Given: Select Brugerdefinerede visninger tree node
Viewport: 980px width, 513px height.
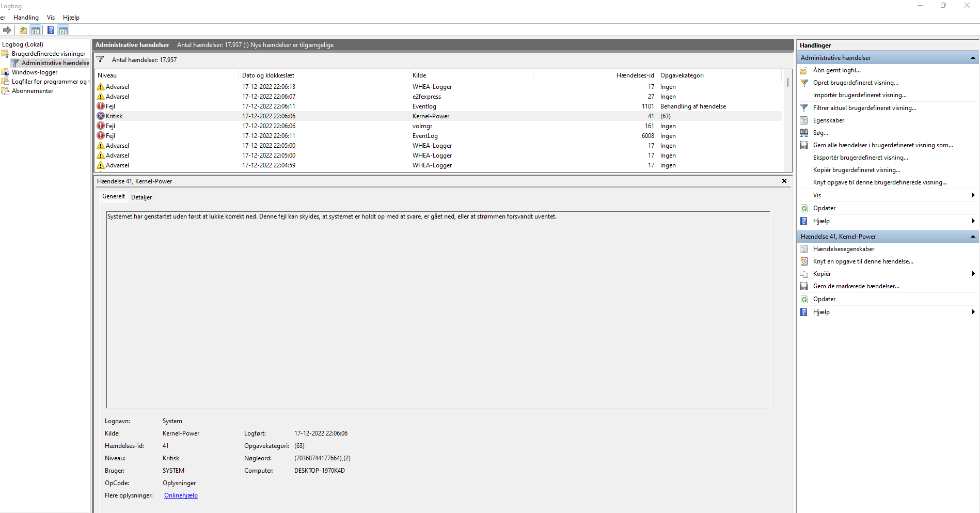Looking at the screenshot, I should (49, 54).
